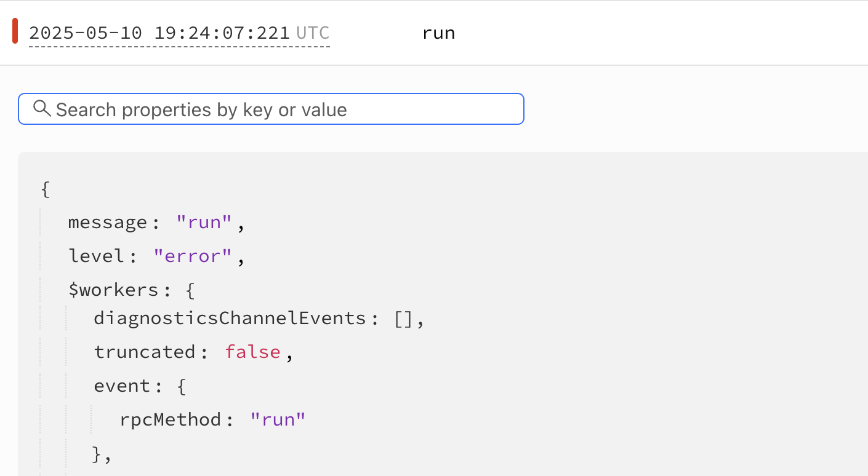Click the level property key
Image resolution: width=868 pixels, height=476 pixels.
97,256
